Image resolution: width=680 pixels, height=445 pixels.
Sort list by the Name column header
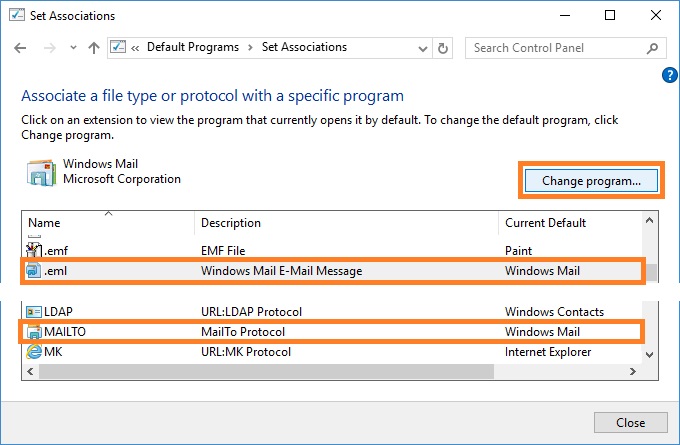(x=108, y=223)
